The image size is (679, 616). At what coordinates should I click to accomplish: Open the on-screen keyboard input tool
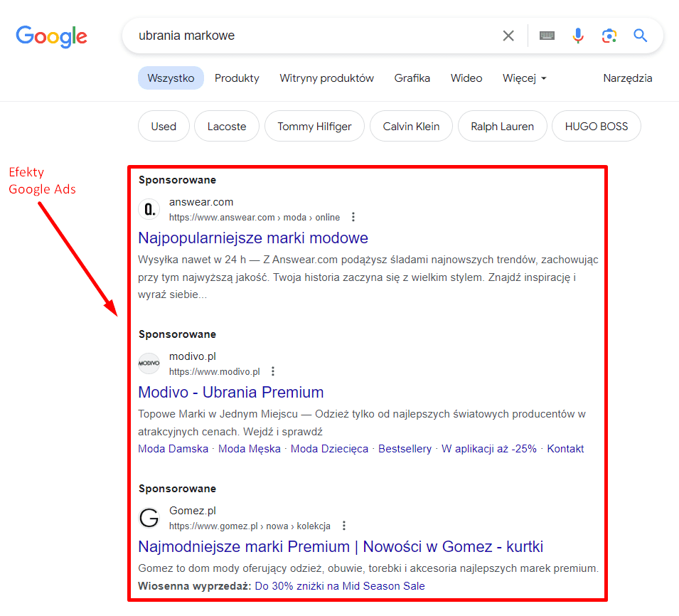pyautogui.click(x=547, y=36)
